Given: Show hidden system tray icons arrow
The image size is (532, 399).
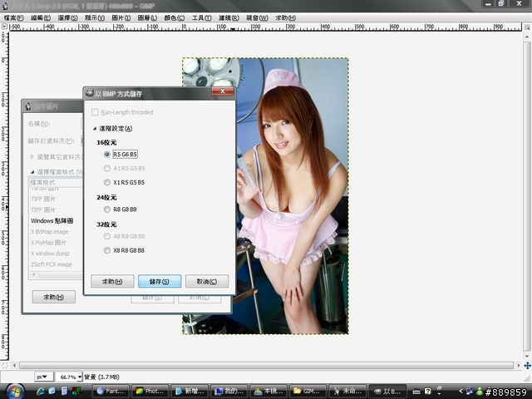Looking at the screenshot, I should pos(461,392).
